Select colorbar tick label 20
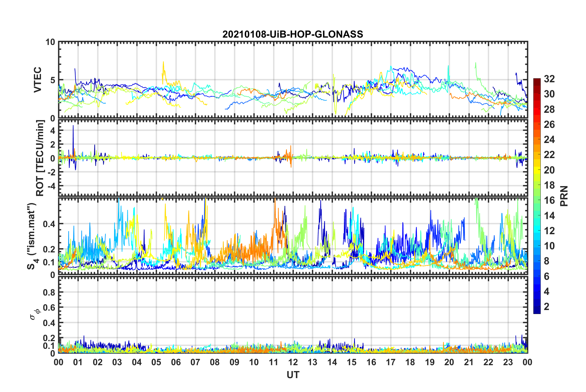The image size is (586, 392). (x=549, y=170)
